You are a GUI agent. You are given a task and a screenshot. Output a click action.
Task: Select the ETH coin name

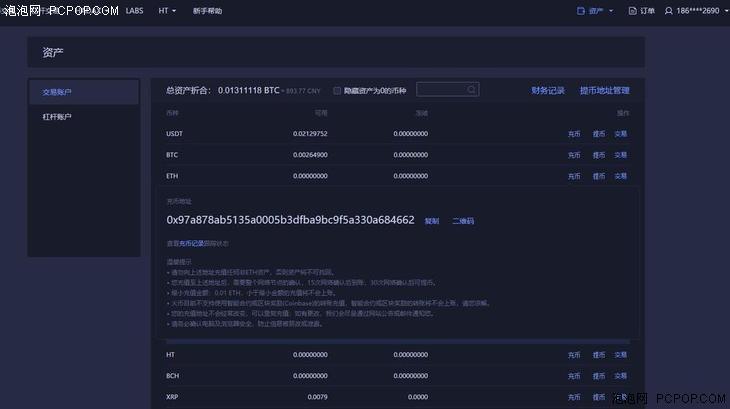172,176
